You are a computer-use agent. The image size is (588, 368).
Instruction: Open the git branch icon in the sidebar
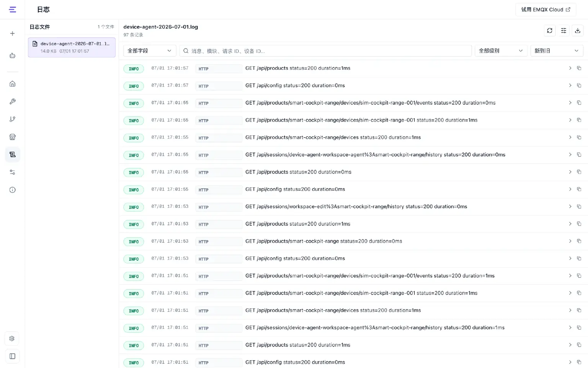[x=12, y=119]
